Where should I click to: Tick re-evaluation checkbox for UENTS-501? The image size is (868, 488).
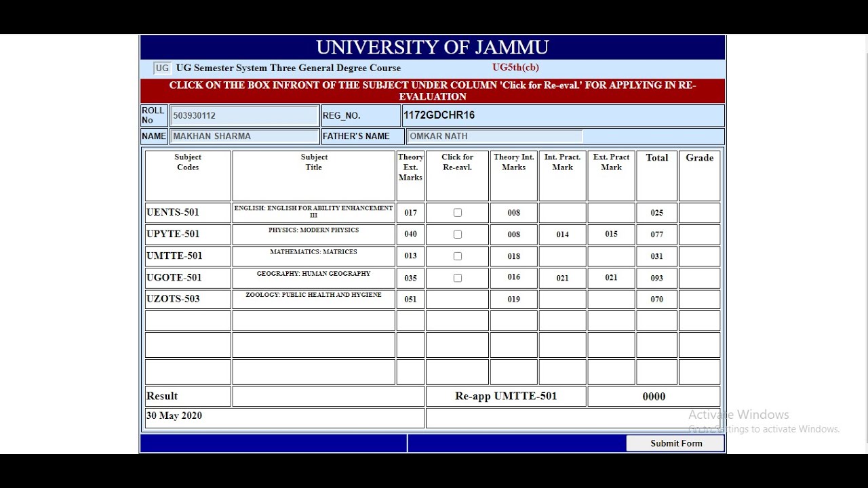click(x=458, y=213)
